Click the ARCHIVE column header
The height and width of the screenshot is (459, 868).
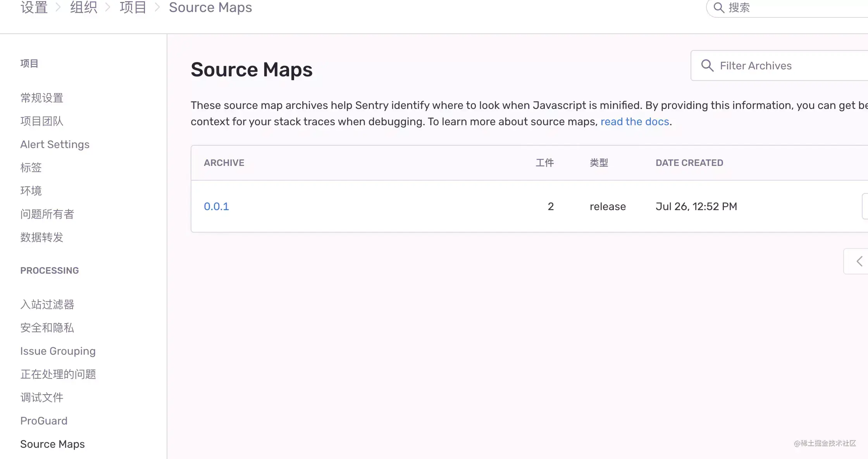[x=224, y=163]
